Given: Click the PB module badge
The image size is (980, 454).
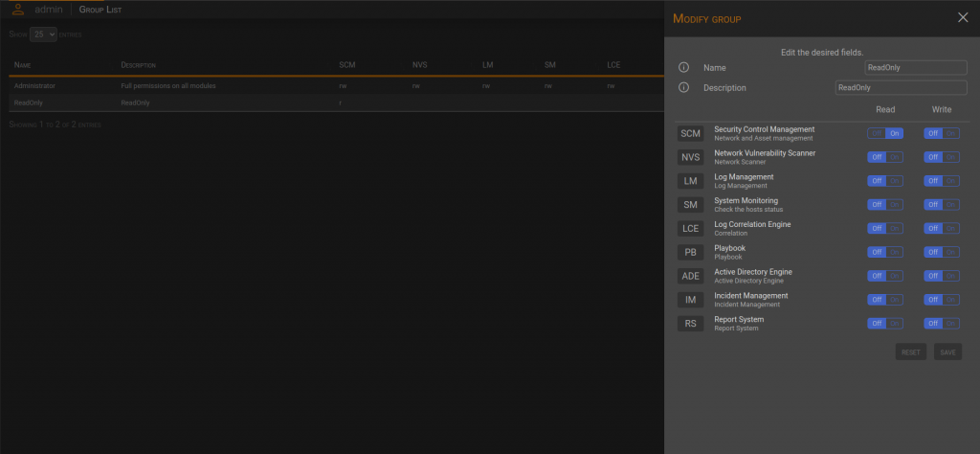Looking at the screenshot, I should (x=691, y=252).
